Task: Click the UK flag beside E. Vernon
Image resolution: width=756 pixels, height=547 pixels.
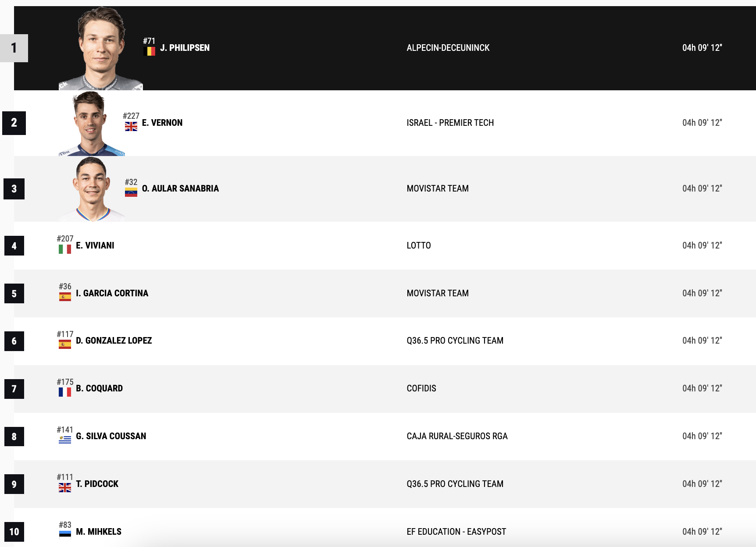Action: pos(131,127)
